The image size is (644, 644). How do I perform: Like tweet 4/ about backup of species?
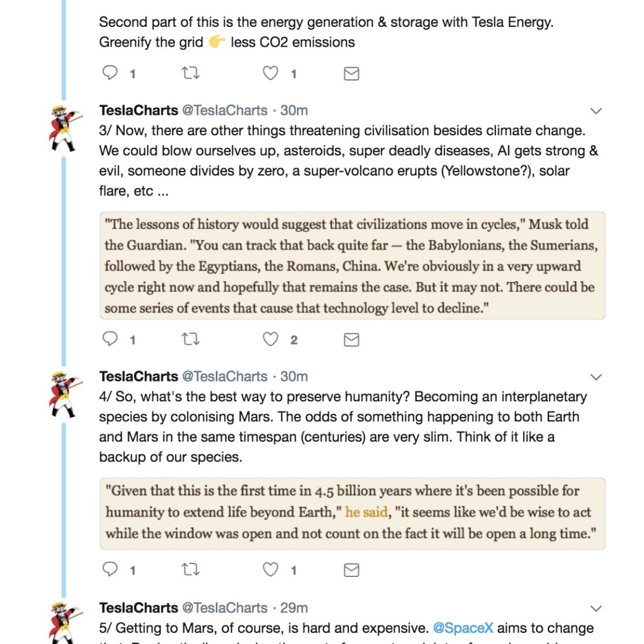pos(270,569)
